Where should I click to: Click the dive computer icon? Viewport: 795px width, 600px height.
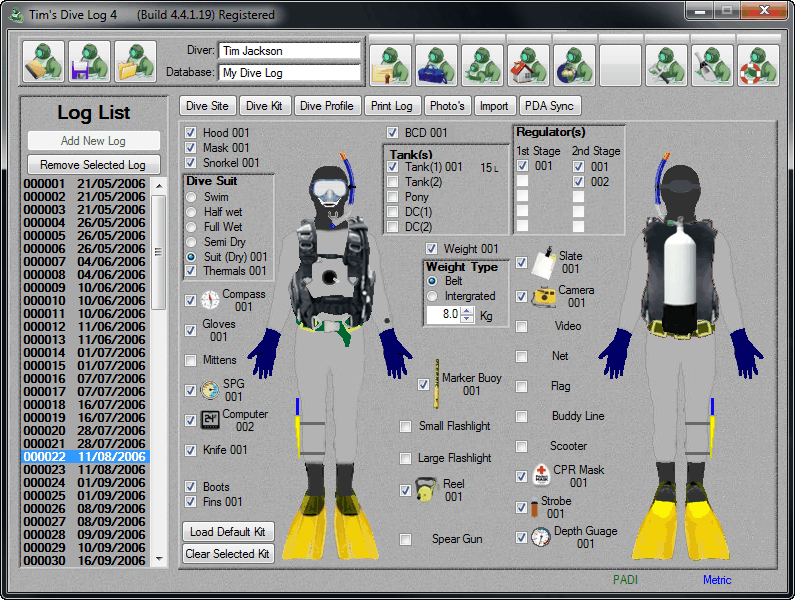210,419
